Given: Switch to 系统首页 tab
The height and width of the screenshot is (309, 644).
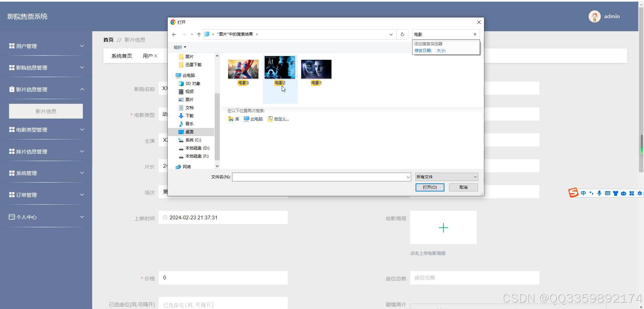Looking at the screenshot, I should pos(122,56).
